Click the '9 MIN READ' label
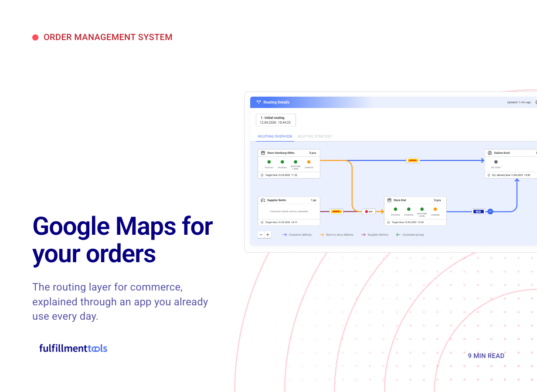 pos(486,356)
